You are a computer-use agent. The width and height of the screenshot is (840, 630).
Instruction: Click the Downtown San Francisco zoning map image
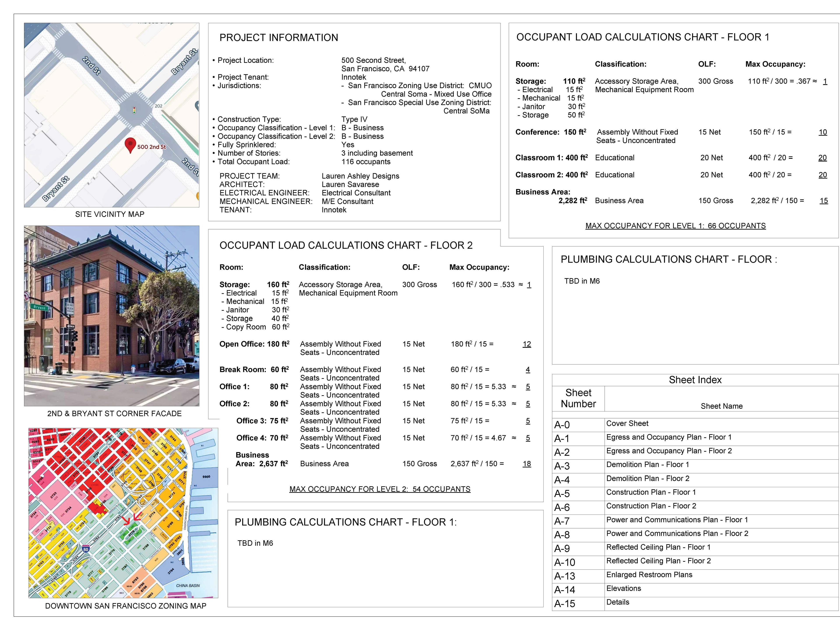[123, 513]
